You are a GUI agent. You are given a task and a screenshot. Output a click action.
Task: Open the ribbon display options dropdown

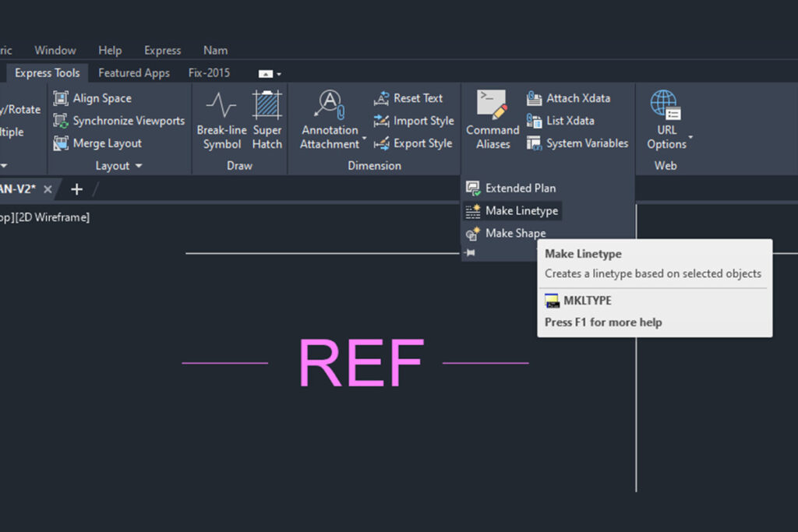pyautogui.click(x=270, y=73)
